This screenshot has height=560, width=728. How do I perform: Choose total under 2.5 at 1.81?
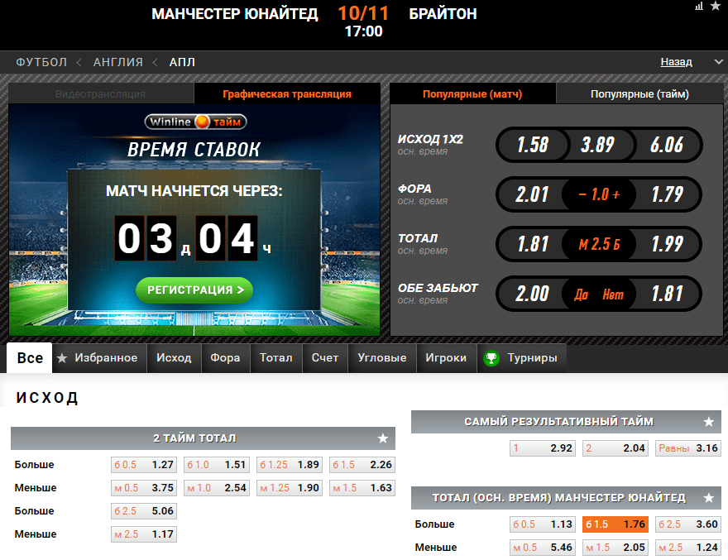pyautogui.click(x=532, y=244)
